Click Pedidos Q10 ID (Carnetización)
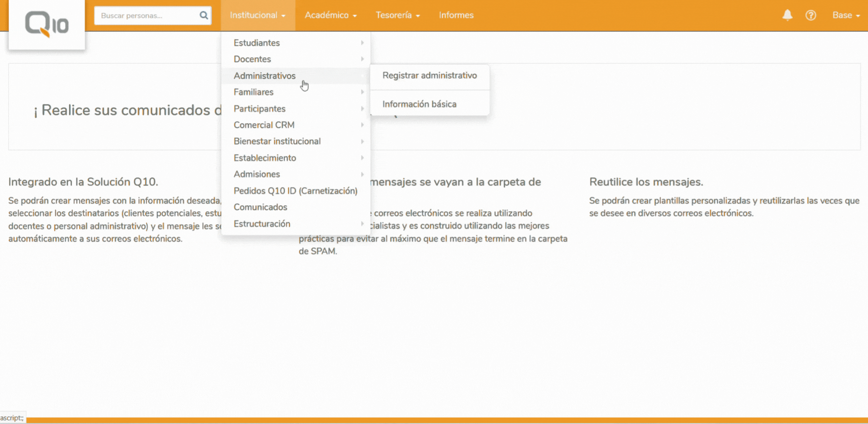The width and height of the screenshot is (868, 424). [x=295, y=191]
